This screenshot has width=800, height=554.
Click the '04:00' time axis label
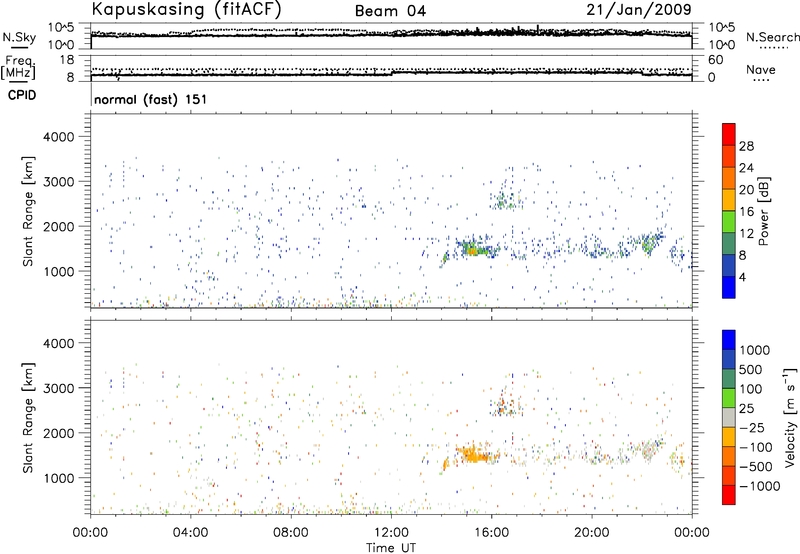point(190,533)
